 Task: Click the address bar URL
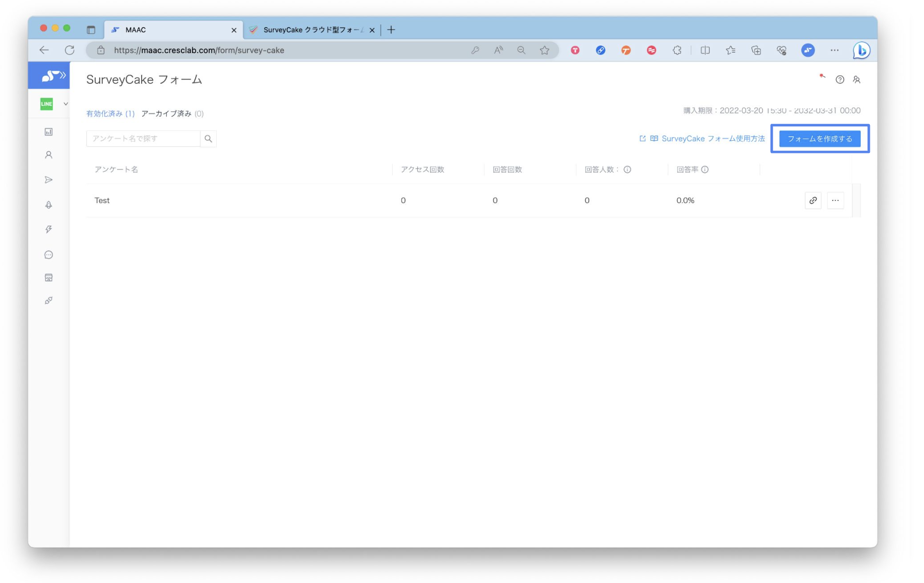199,50
